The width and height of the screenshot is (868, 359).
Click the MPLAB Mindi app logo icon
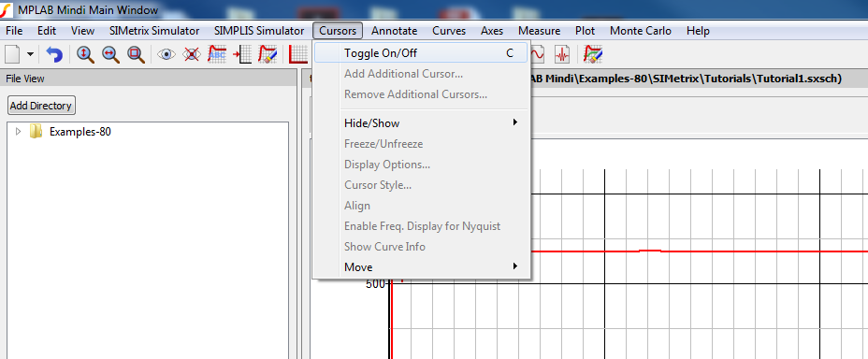[6, 10]
